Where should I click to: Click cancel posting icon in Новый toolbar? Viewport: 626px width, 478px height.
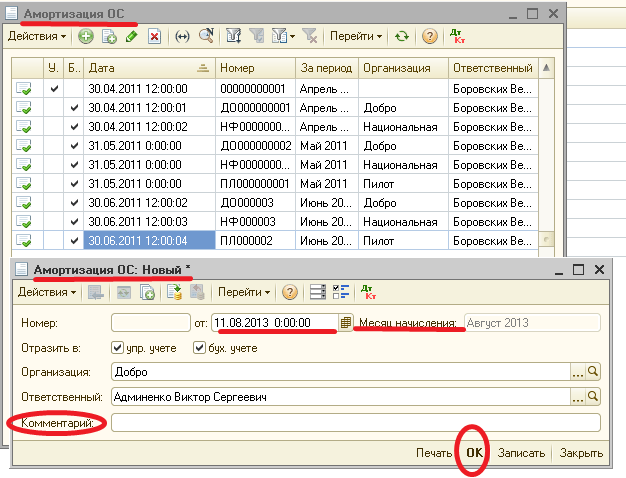(x=197, y=292)
